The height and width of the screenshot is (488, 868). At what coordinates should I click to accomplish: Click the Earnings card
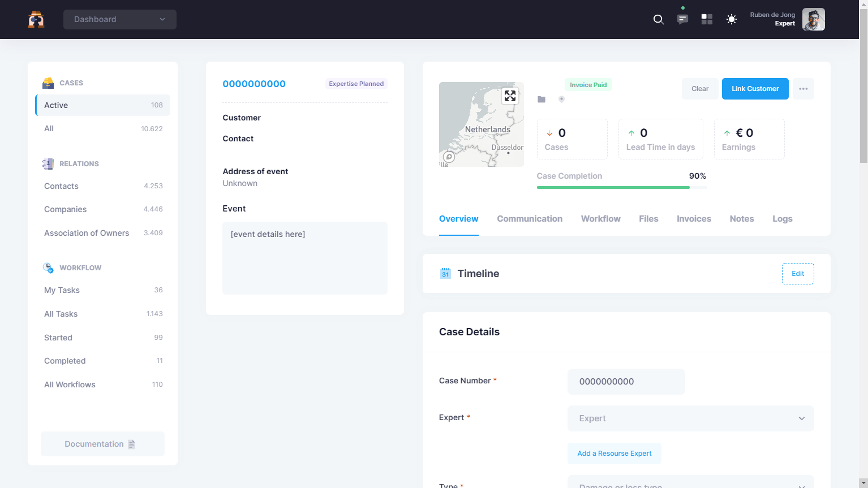pos(749,139)
